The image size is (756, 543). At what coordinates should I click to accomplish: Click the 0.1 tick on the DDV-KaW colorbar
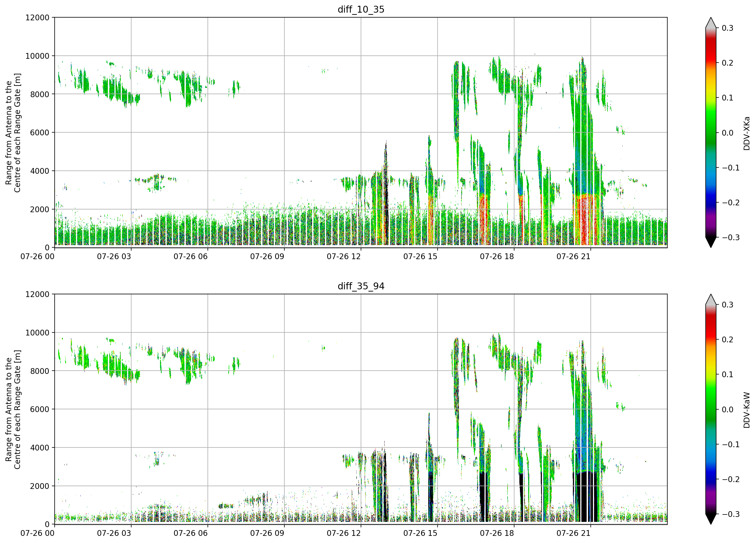[x=728, y=374]
